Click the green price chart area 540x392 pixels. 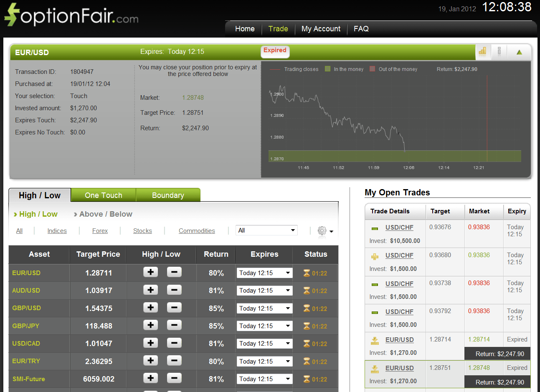(395, 156)
